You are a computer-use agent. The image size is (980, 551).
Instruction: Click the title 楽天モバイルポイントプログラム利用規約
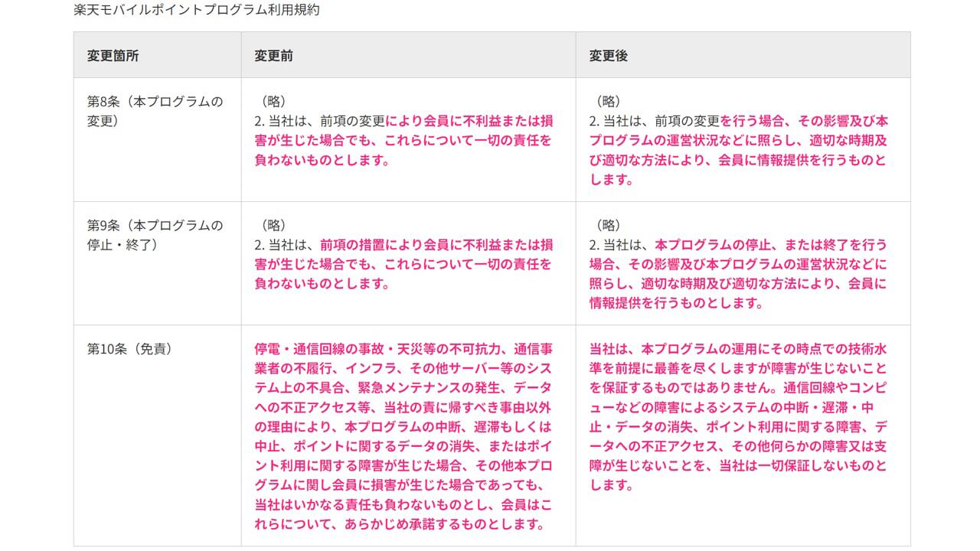pyautogui.click(x=196, y=10)
